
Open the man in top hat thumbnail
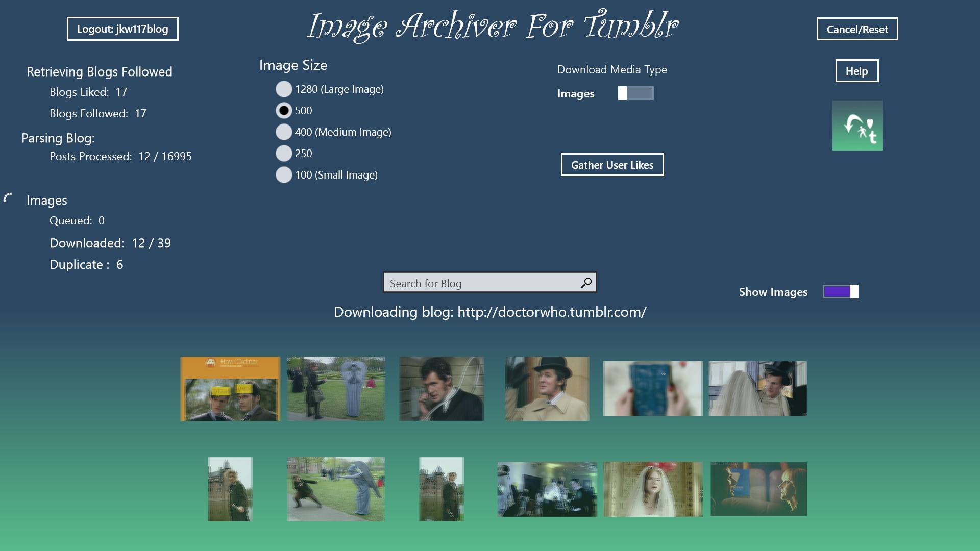click(x=758, y=389)
